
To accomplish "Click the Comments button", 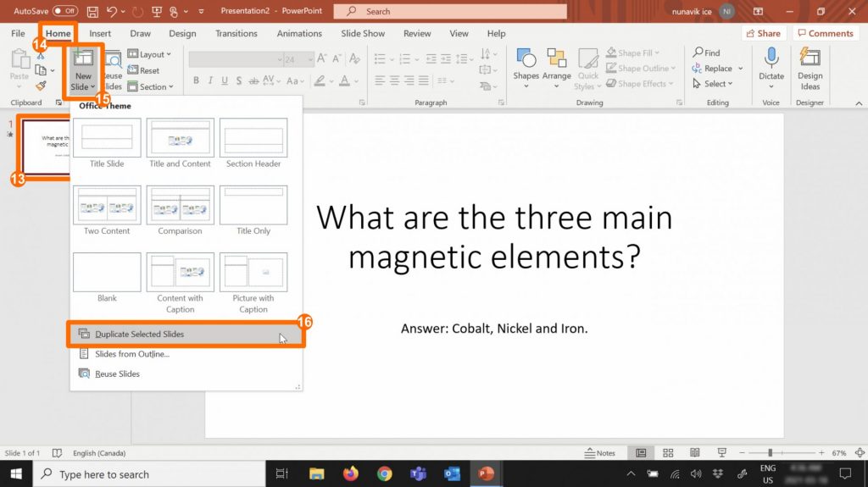I will tap(825, 34).
